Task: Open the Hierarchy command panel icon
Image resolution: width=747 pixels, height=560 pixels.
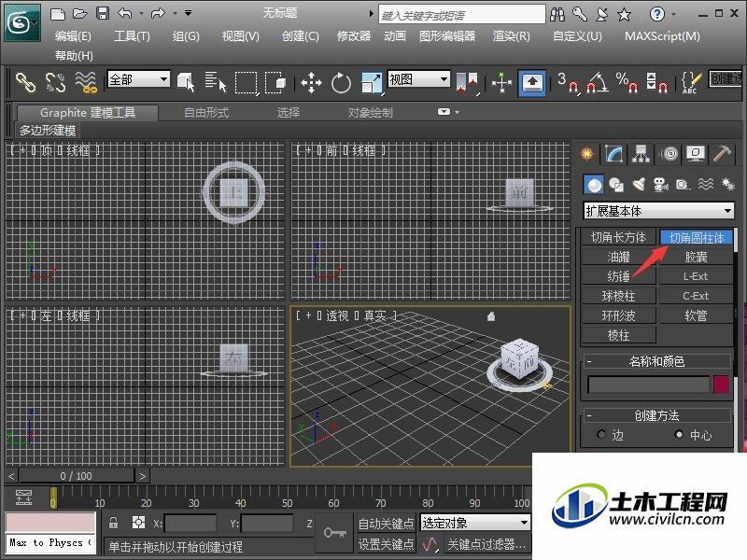Action: click(641, 154)
